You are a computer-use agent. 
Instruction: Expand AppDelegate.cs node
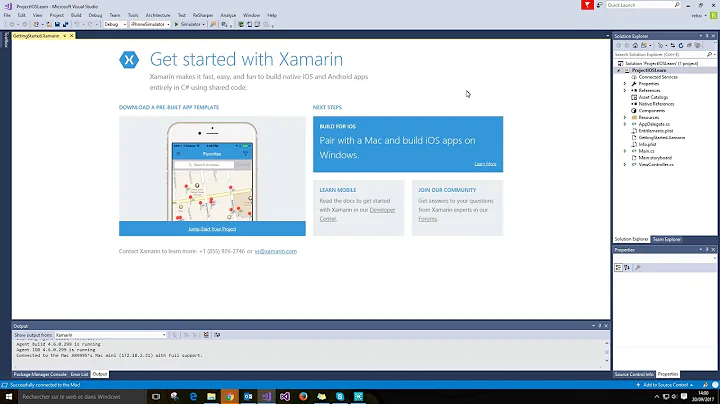tap(625, 124)
